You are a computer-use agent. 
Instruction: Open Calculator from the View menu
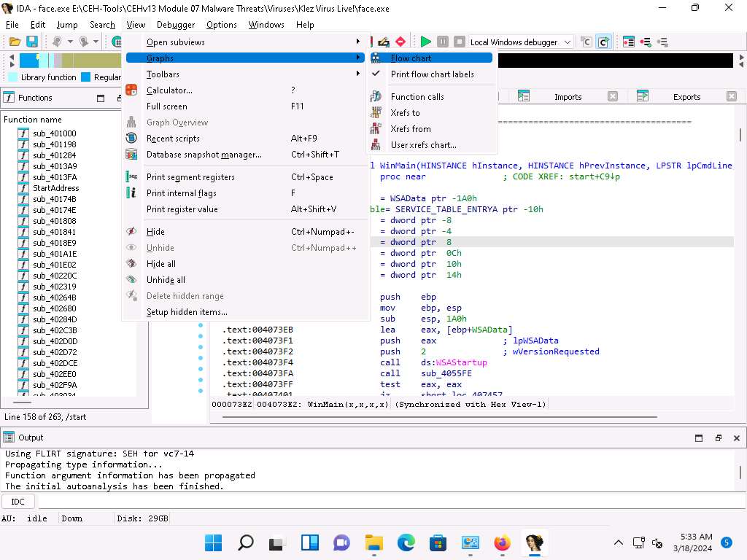click(x=169, y=90)
